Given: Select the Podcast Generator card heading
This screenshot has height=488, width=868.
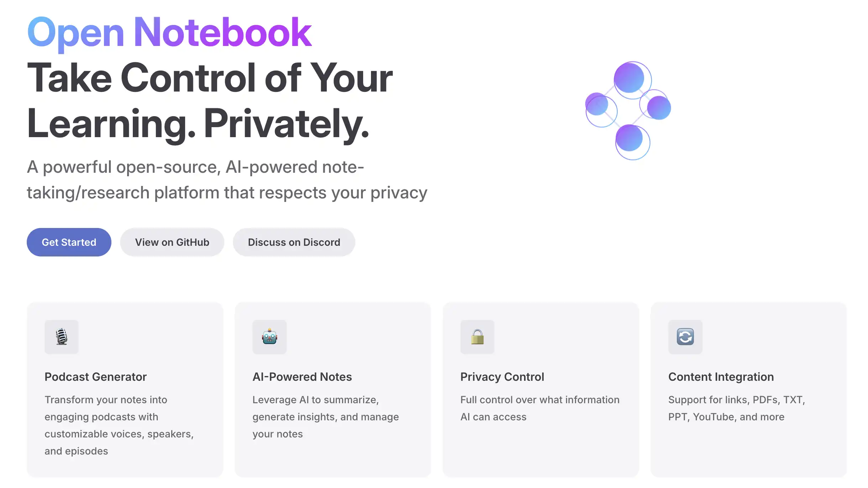Looking at the screenshot, I should pyautogui.click(x=95, y=377).
